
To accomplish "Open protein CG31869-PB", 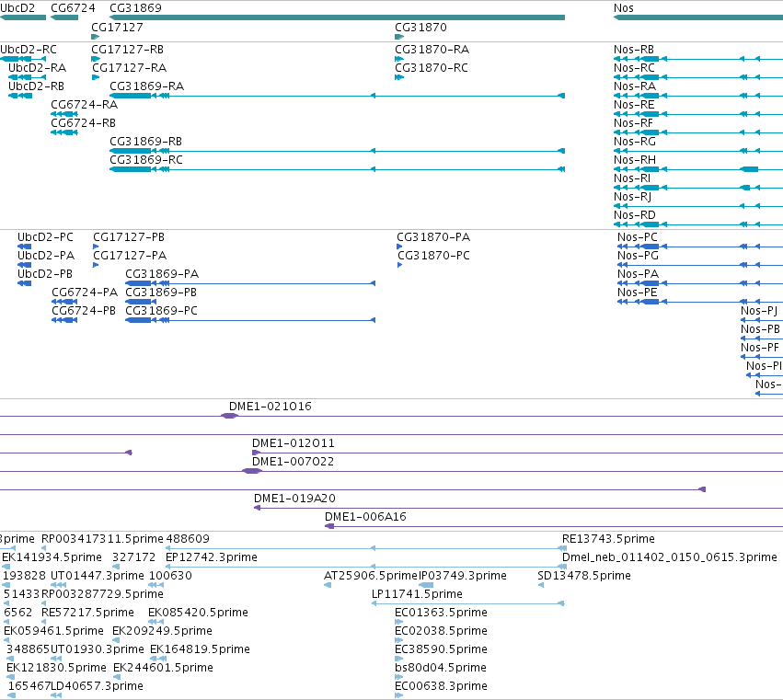I will point(161,293).
